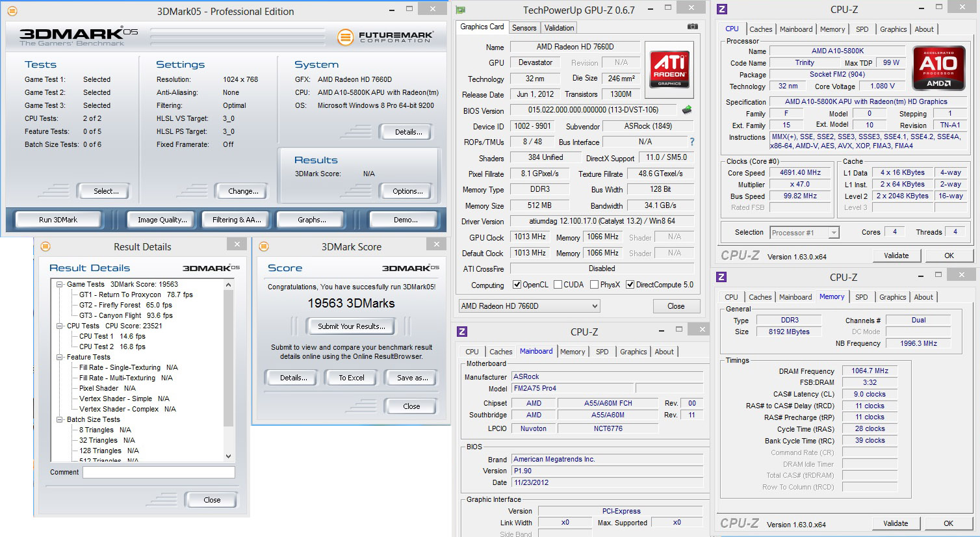980x537 pixels.
Task: Select the GT2 - Firefly Forest row
Action: click(x=125, y=305)
